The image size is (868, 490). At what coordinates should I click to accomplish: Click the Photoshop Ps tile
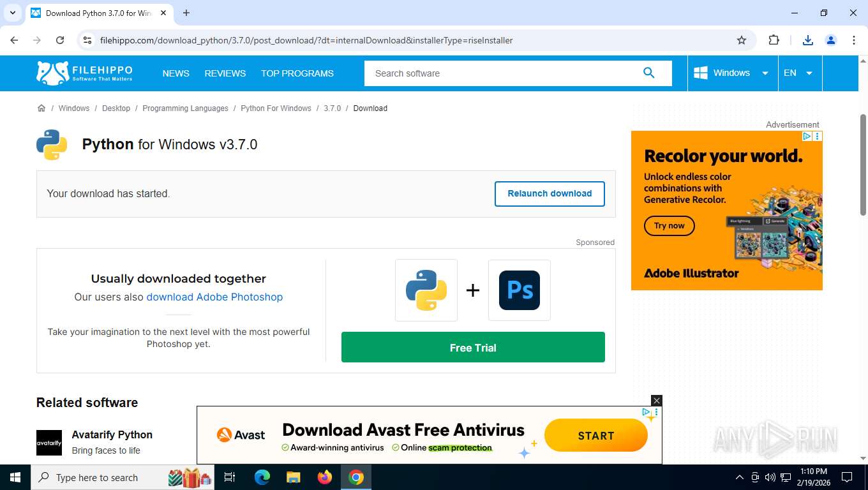tap(520, 290)
